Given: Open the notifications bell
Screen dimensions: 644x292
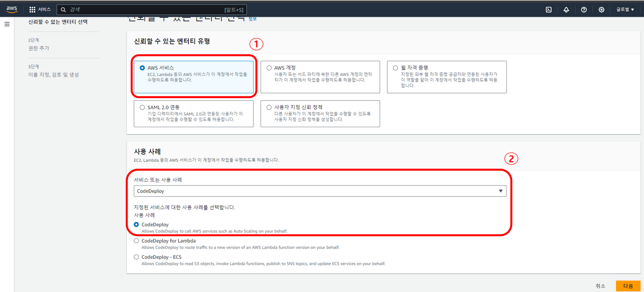Looking at the screenshot, I should pos(566,9).
